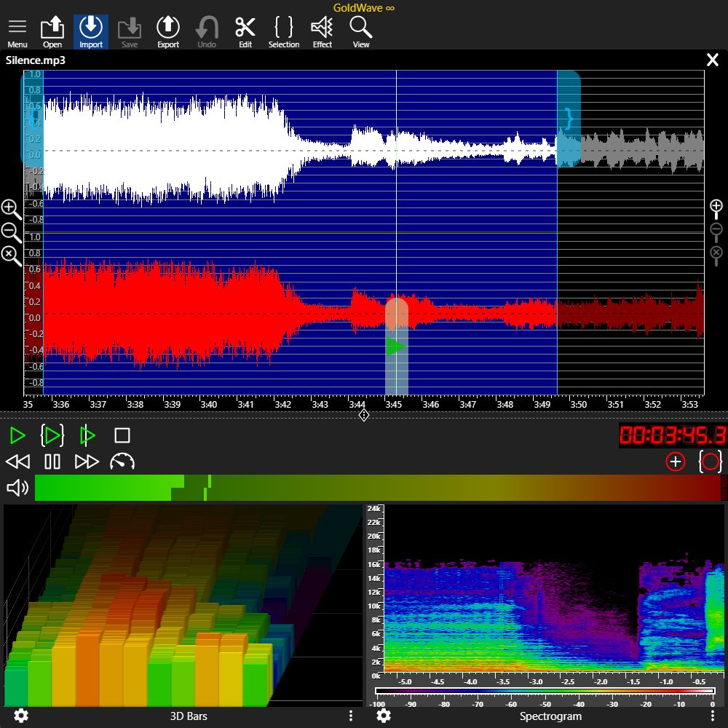Zoom in on the waveform amplitude
This screenshot has height=728, width=728.
(11, 210)
